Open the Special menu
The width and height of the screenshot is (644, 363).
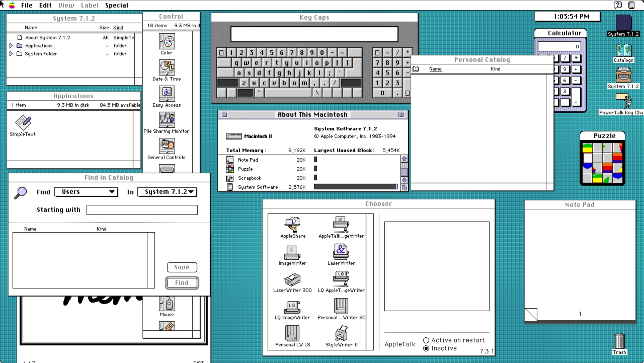117,5
